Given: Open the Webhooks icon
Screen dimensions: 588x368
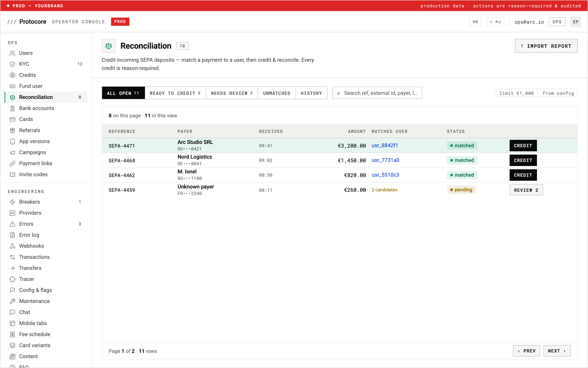Looking at the screenshot, I should pos(12,246).
